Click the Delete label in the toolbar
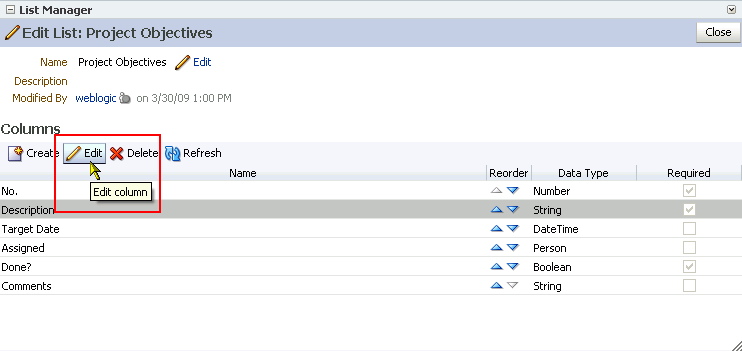Image resolution: width=742 pixels, height=362 pixels. tap(142, 153)
